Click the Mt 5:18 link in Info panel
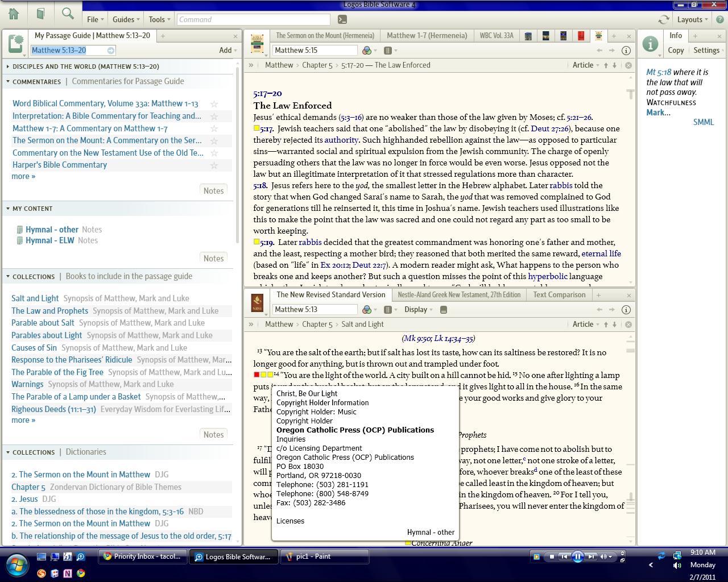The image size is (728, 582). [x=659, y=72]
